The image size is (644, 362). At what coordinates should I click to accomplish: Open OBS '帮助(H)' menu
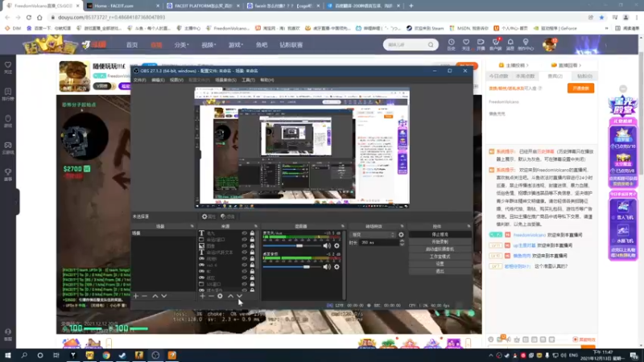pyautogui.click(x=267, y=80)
